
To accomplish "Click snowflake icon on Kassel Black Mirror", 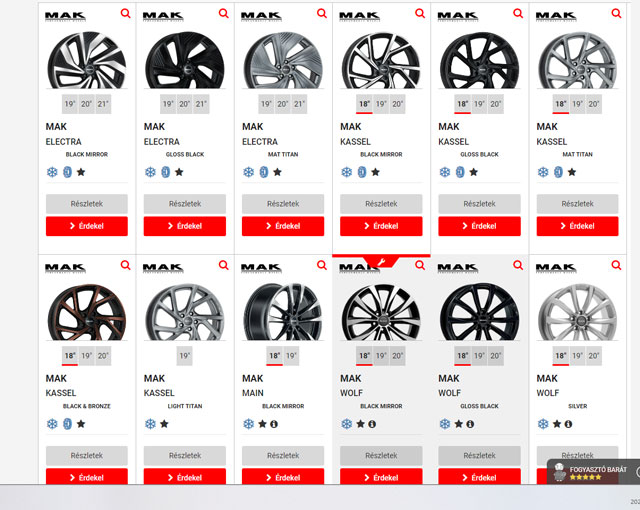I will (x=347, y=172).
